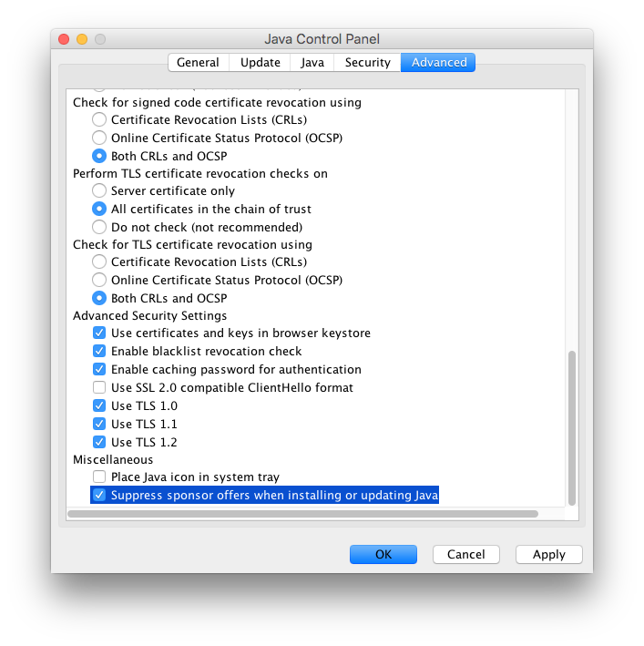The image size is (644, 646).
Task: Click 'Check for TLS certificate revocation using' heading
Action: (x=192, y=244)
